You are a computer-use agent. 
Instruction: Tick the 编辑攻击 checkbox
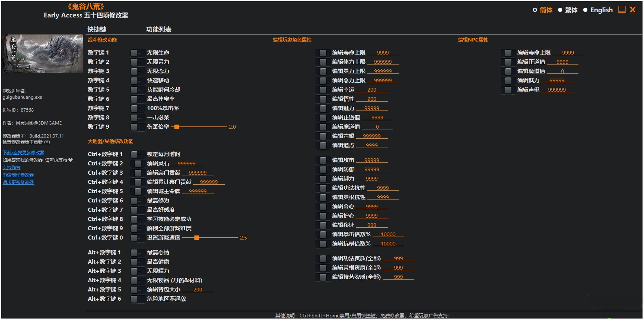(x=323, y=161)
